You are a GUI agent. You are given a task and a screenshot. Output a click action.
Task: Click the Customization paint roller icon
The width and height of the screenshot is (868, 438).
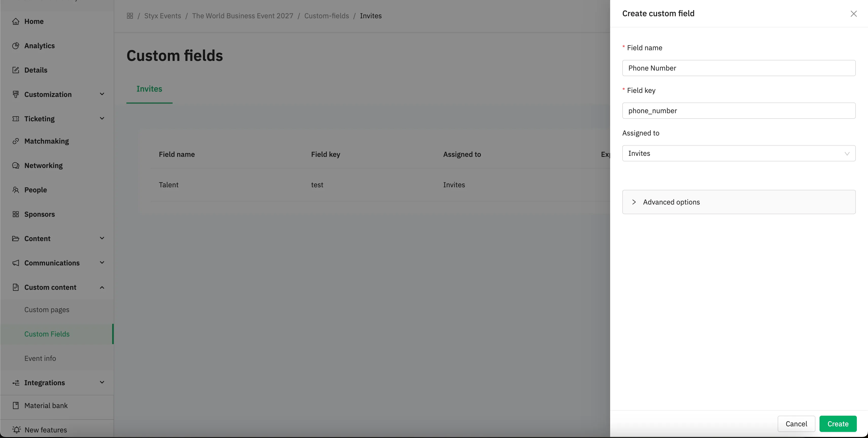(15, 94)
